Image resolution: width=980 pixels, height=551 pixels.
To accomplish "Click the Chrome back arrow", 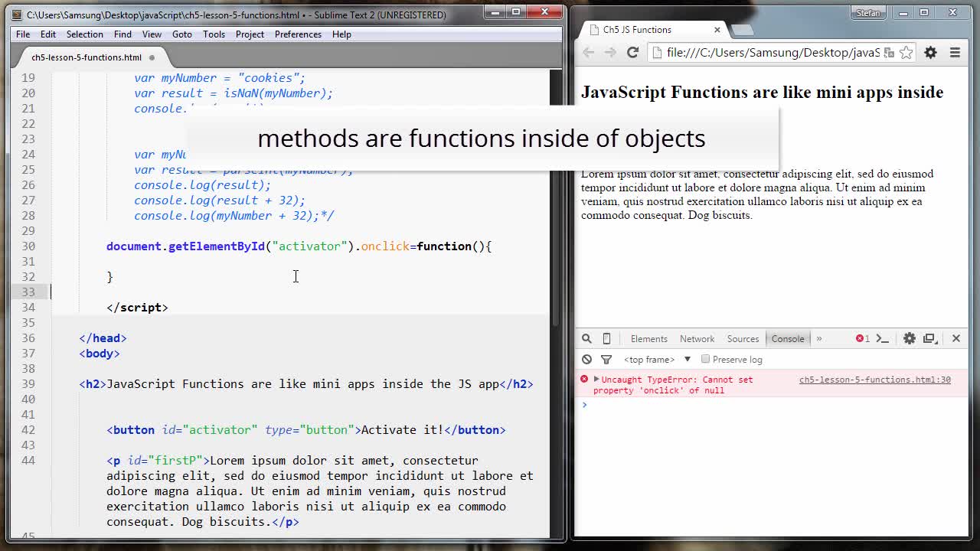I will point(588,52).
